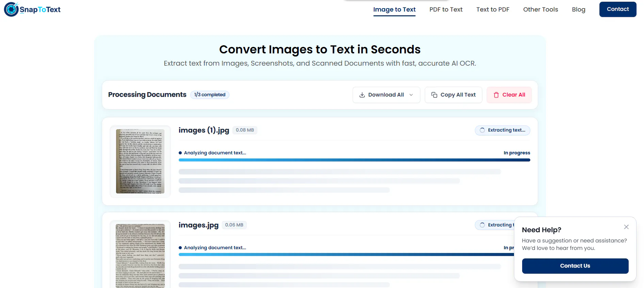644x288 pixels.
Task: Close the Need Help popup
Action: point(626,227)
